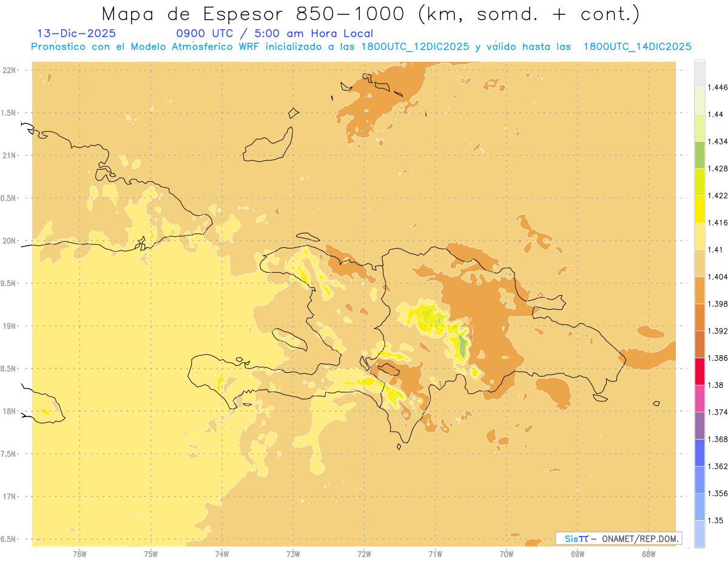Click the '18N' latitude label
Image resolution: width=728 pixels, height=562 pixels.
(x=10, y=411)
